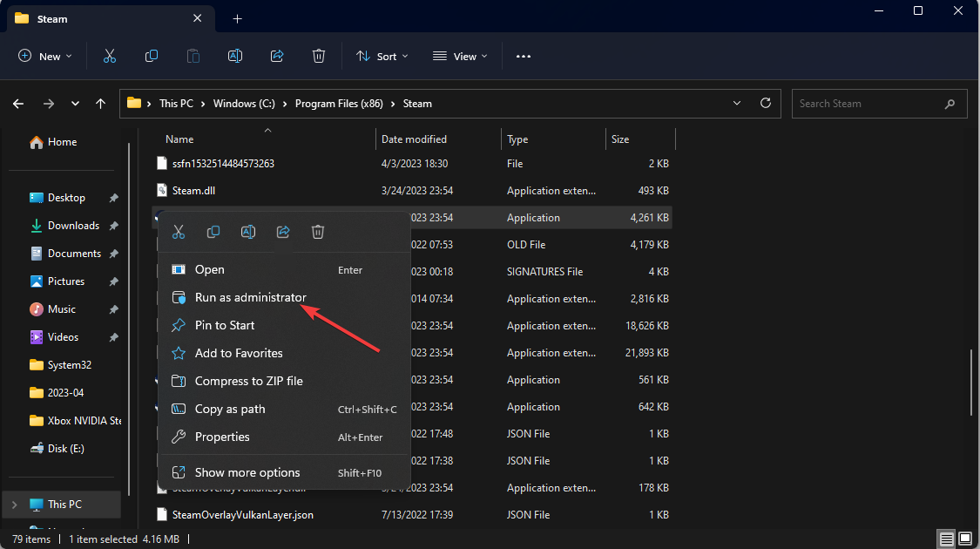The height and width of the screenshot is (549, 980).
Task: Open the System32 folder in sidebar
Action: [61, 365]
